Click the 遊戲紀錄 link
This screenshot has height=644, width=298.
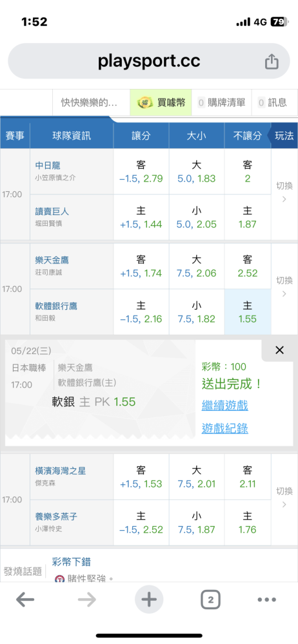click(224, 428)
